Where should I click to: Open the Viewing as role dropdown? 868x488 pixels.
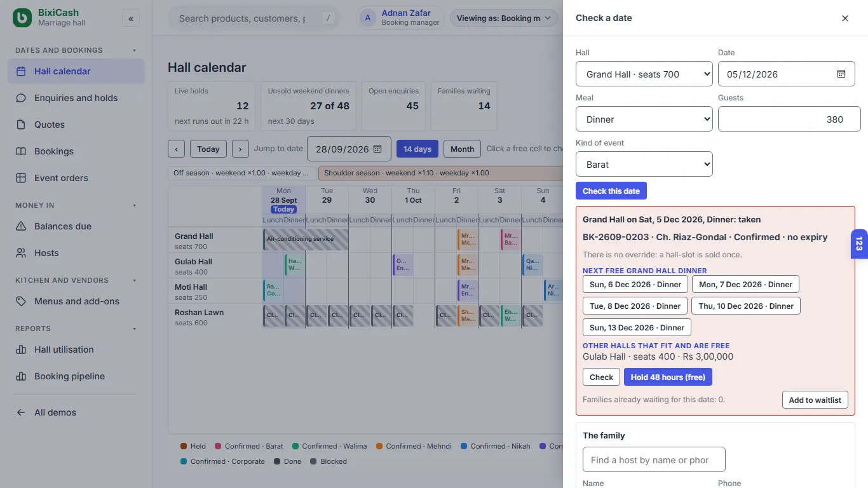click(503, 18)
